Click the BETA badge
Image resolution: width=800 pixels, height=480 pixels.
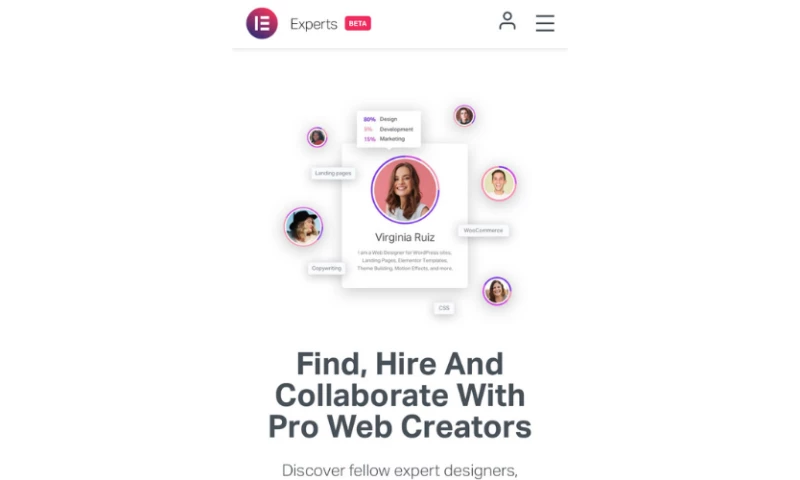click(x=358, y=23)
